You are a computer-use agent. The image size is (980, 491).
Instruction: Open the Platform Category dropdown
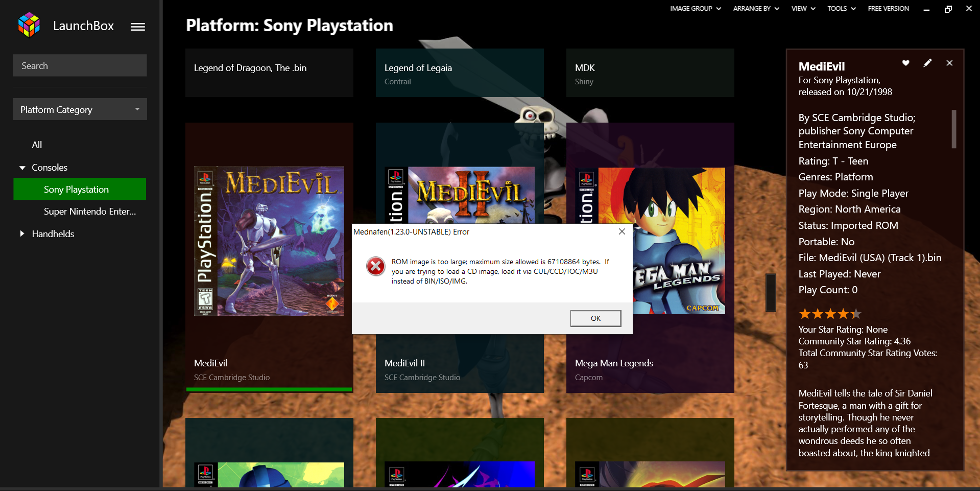click(80, 109)
